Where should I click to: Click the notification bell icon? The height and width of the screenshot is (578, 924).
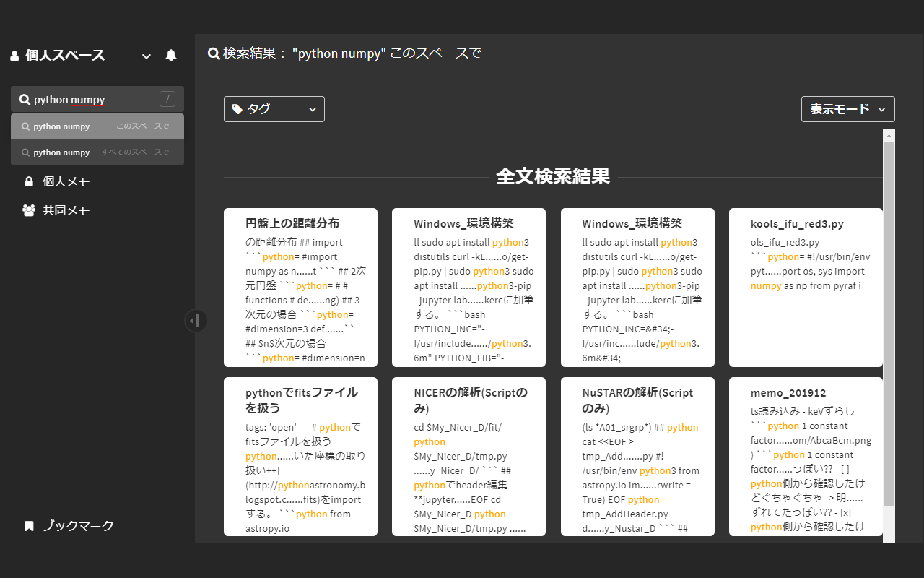click(171, 56)
